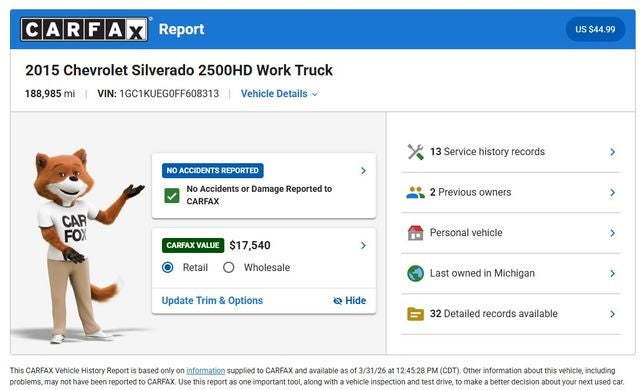Click 32 Detailed records available text
The image size is (640, 390).
pos(493,314)
